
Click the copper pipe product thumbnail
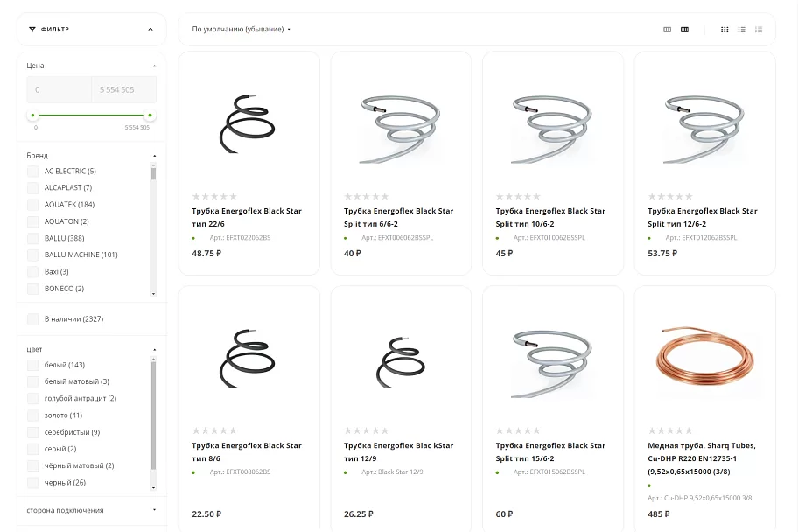[705, 359]
